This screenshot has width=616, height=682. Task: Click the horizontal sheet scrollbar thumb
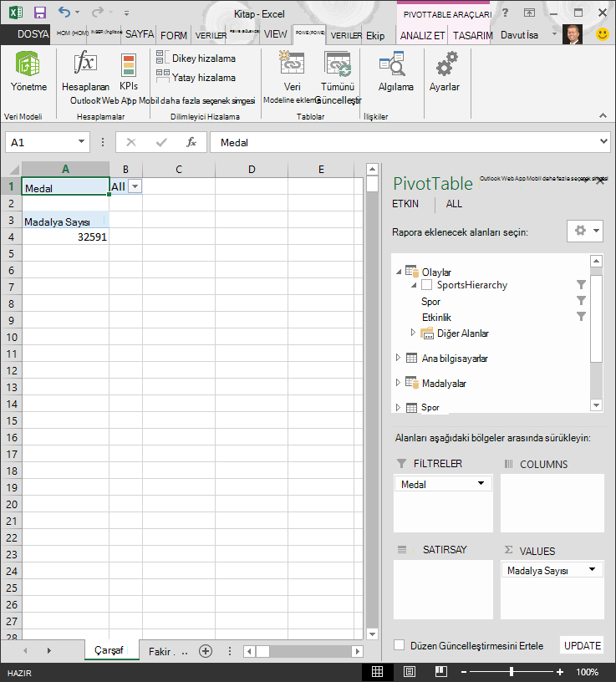[262, 651]
